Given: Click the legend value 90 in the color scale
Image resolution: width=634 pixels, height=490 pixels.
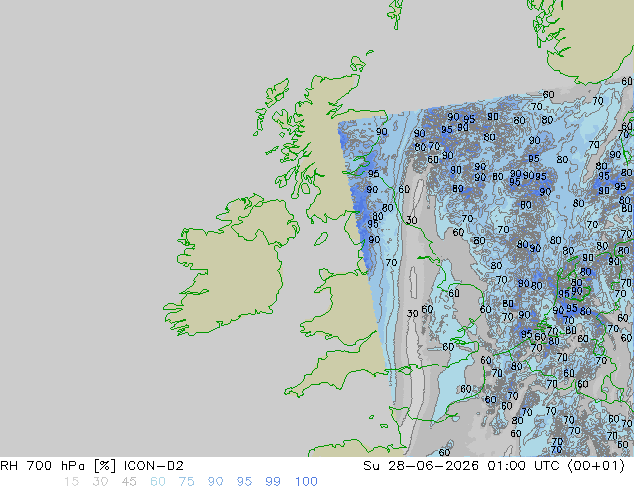Looking at the screenshot, I should pos(215,482).
